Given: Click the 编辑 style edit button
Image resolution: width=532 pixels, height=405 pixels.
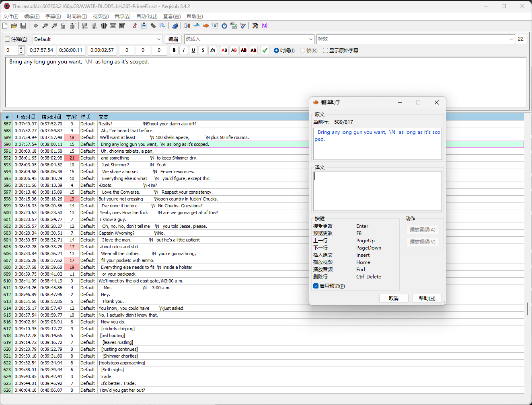Looking at the screenshot, I should click(x=173, y=39).
